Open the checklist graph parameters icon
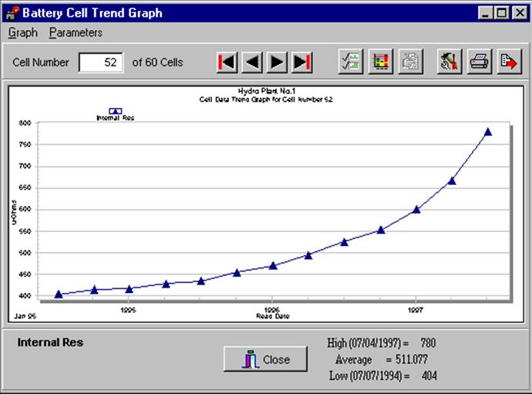 [351, 62]
